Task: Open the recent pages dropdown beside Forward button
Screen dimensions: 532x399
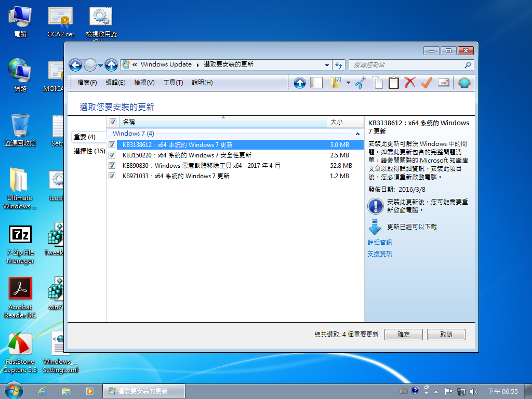Action: (x=100, y=65)
